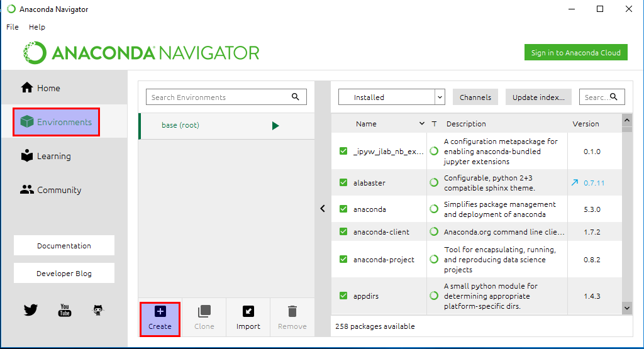This screenshot has width=644, height=349.
Task: Click the Channels button
Action: [x=475, y=97]
